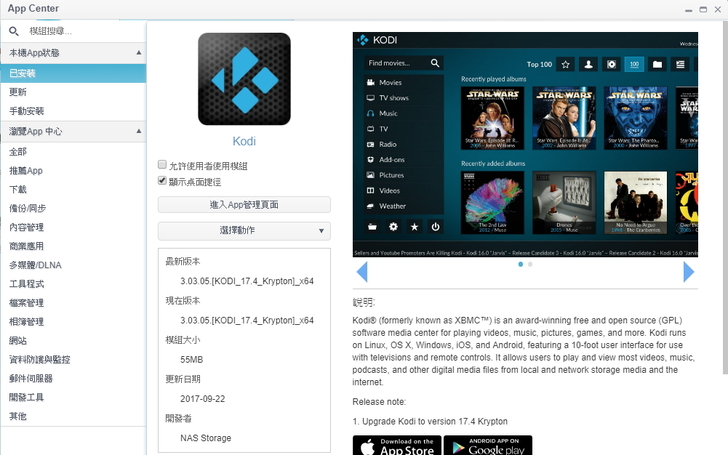728x455 pixels.
Task: Uncheck 顯示桌面捷徑 checkbox
Action: pyautogui.click(x=162, y=180)
